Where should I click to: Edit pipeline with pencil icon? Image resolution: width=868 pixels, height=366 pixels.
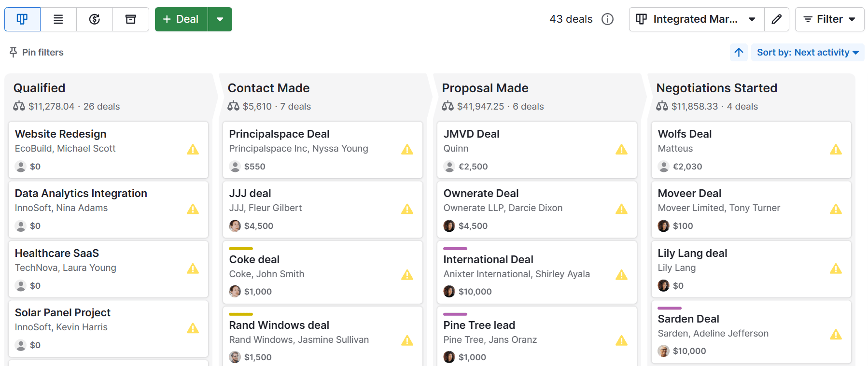(x=777, y=19)
